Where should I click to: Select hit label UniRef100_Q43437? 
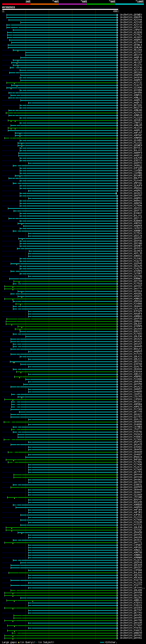point(131,540)
